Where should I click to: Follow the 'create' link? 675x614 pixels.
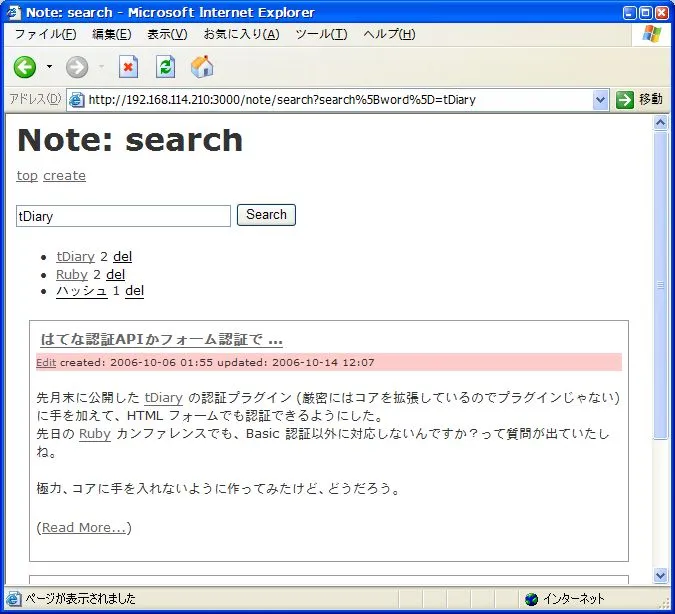64,176
